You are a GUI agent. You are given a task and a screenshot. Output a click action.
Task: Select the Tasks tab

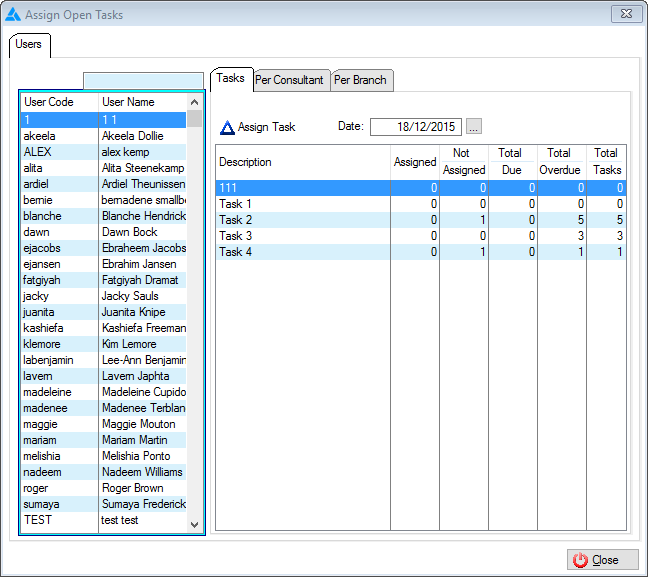click(230, 78)
